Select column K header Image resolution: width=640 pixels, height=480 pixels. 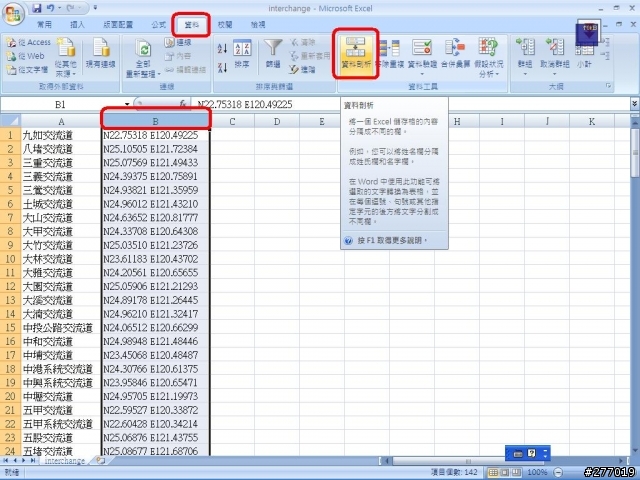point(591,121)
